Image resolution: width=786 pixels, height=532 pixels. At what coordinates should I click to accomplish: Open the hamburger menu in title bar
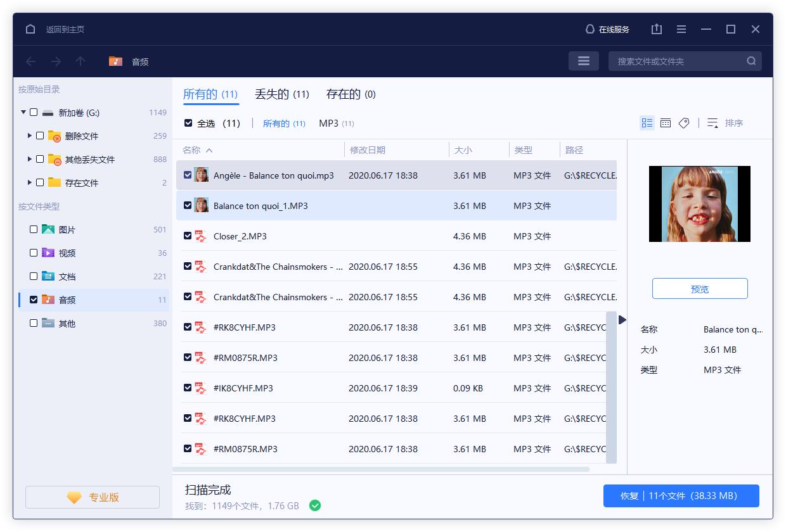tap(681, 29)
